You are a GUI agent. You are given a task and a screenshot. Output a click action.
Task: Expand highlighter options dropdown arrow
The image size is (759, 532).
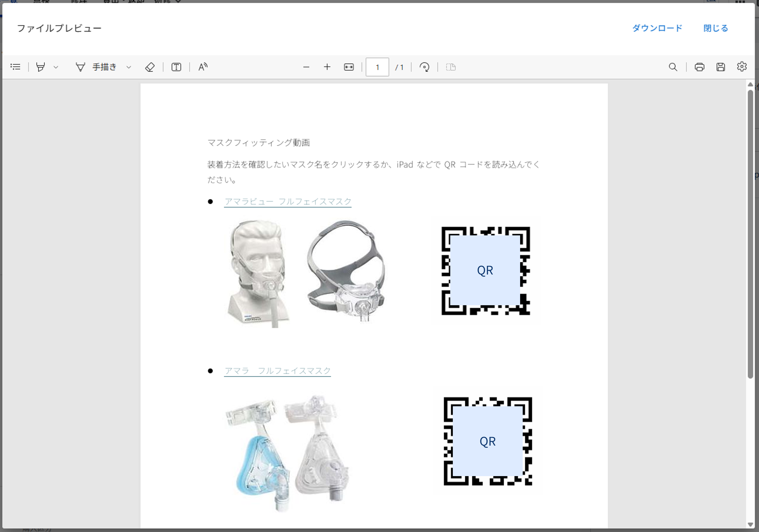tap(56, 67)
